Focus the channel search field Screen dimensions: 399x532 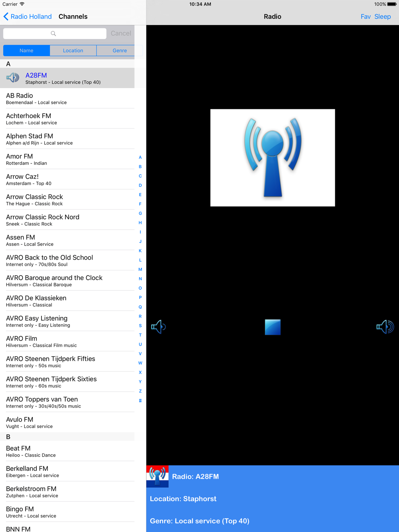coord(55,33)
